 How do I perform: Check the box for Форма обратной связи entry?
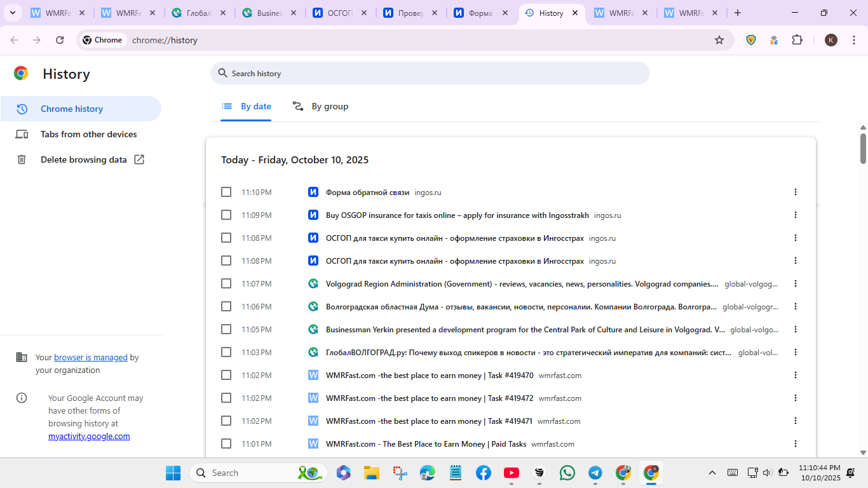226,192
